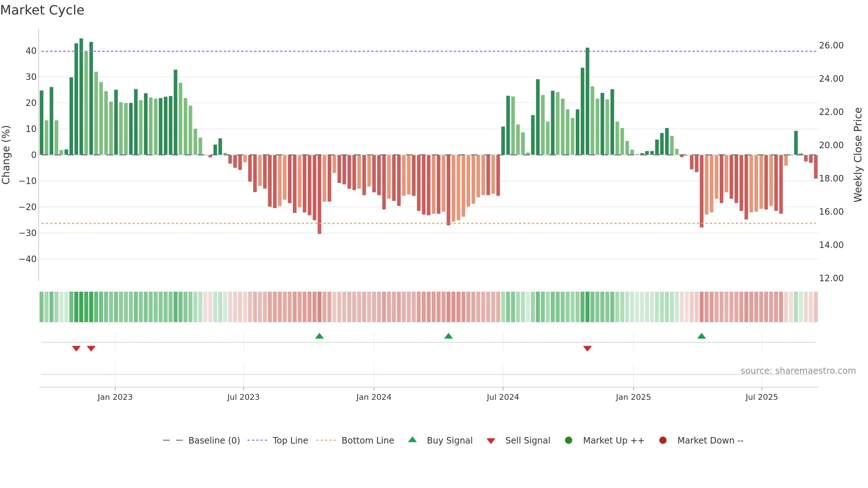Click the Jul 2024 axis label

503,397
